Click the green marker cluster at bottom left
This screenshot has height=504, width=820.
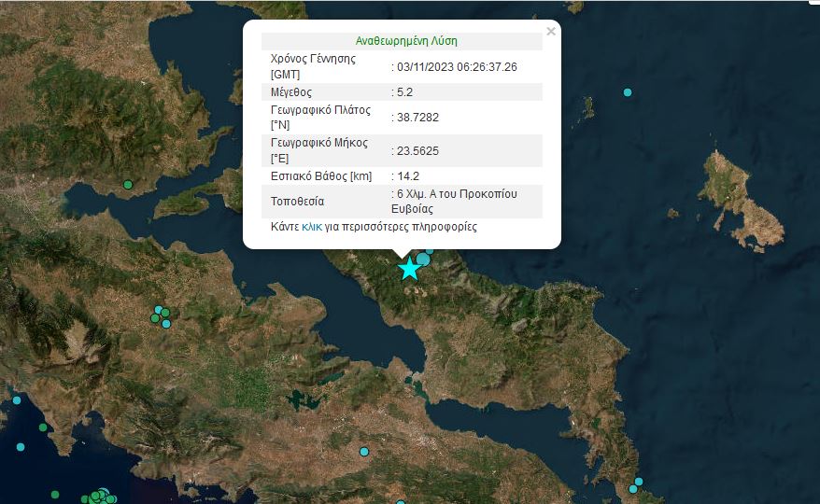[99, 496]
